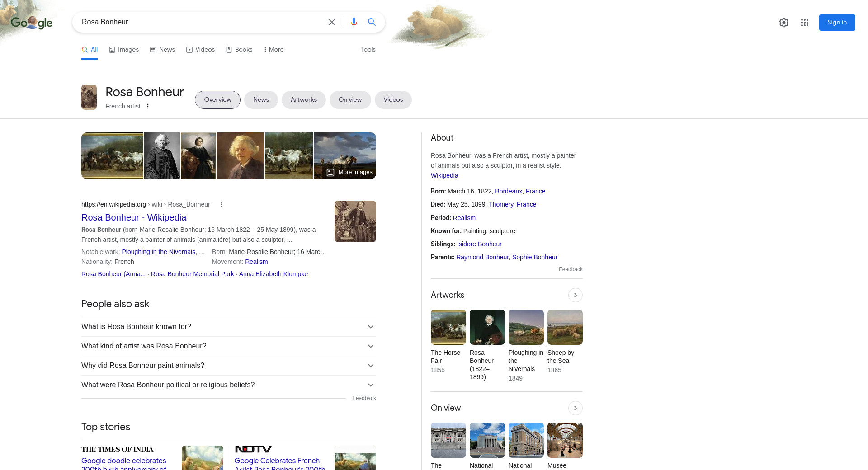Click the Artworks section arrow button
The height and width of the screenshot is (470, 868).
point(575,295)
